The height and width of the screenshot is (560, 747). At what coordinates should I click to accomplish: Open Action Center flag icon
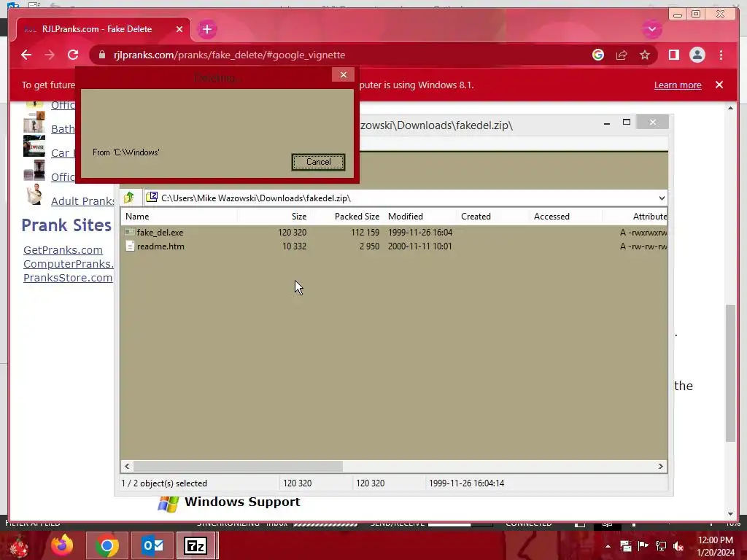[643, 546]
